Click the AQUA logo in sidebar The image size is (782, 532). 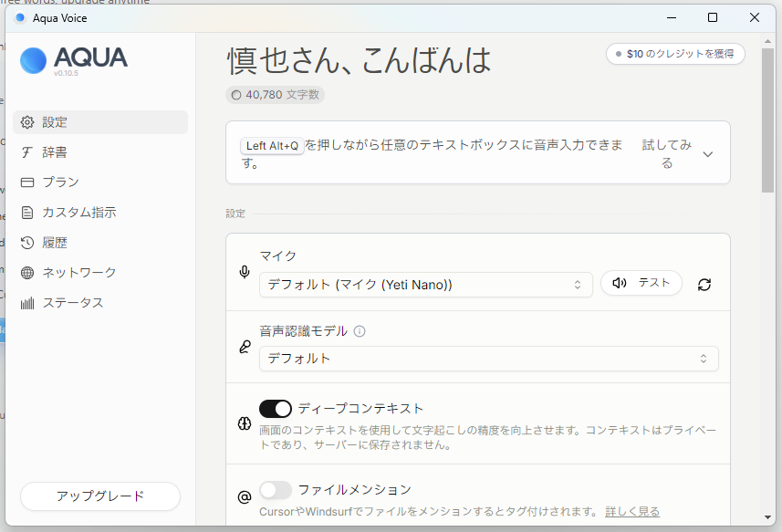pyautogui.click(x=74, y=59)
